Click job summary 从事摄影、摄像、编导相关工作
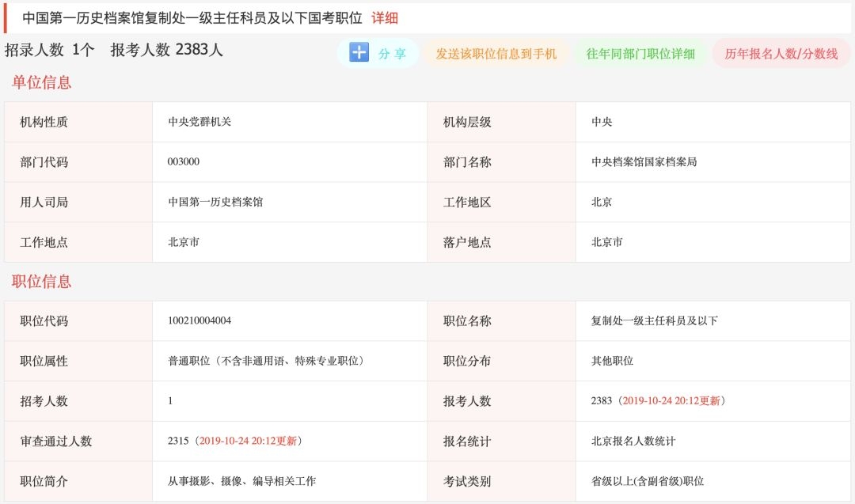The image size is (855, 504). point(241,481)
